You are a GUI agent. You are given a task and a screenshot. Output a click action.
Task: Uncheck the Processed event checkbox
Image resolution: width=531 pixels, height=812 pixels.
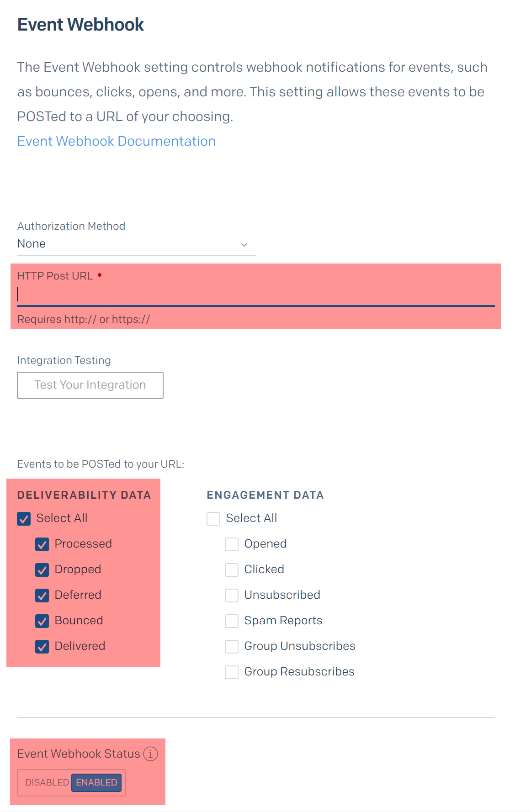click(x=42, y=544)
